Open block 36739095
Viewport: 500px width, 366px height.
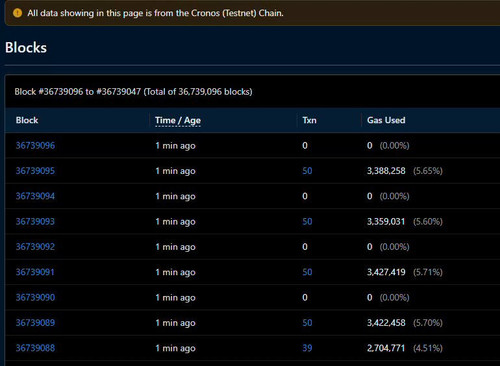point(35,171)
